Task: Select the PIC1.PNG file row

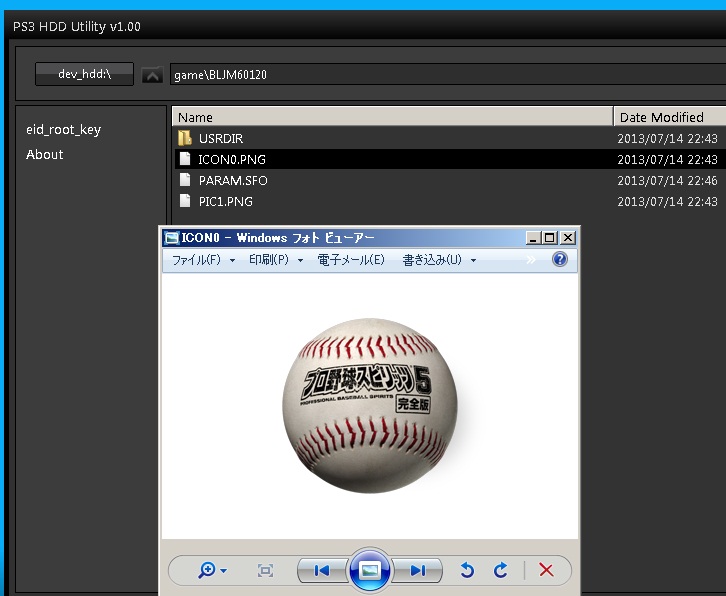Action: 449,201
